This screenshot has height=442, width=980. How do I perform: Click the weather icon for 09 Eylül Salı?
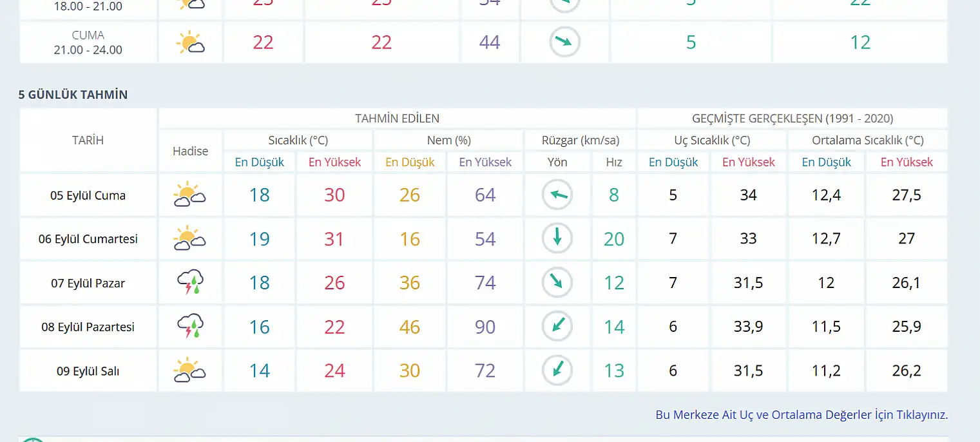coord(189,370)
